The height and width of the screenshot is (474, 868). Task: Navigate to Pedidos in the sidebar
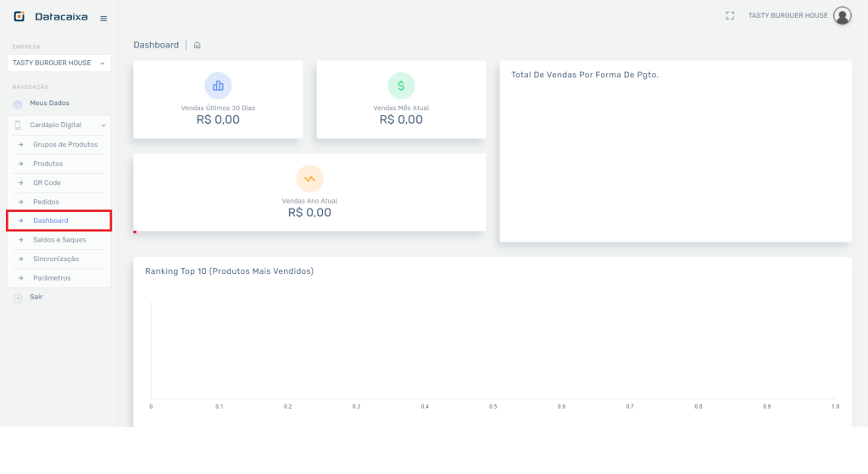pyautogui.click(x=46, y=202)
